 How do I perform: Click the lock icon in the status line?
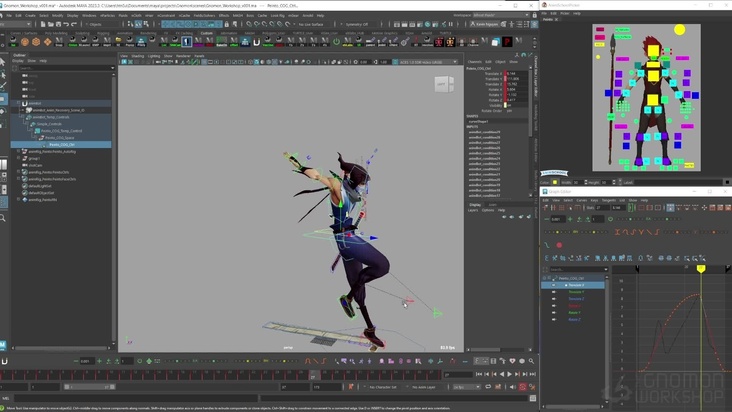tap(226, 24)
